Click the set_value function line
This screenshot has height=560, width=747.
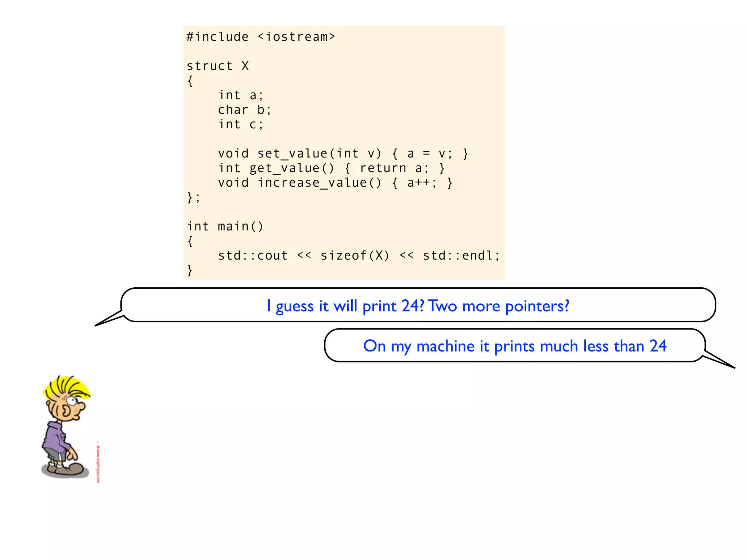[343, 153]
